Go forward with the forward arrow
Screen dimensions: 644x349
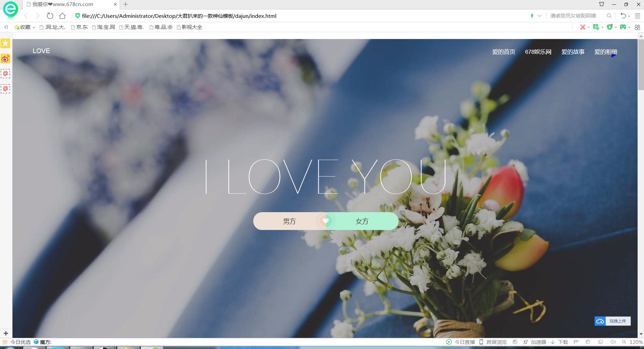coord(38,16)
